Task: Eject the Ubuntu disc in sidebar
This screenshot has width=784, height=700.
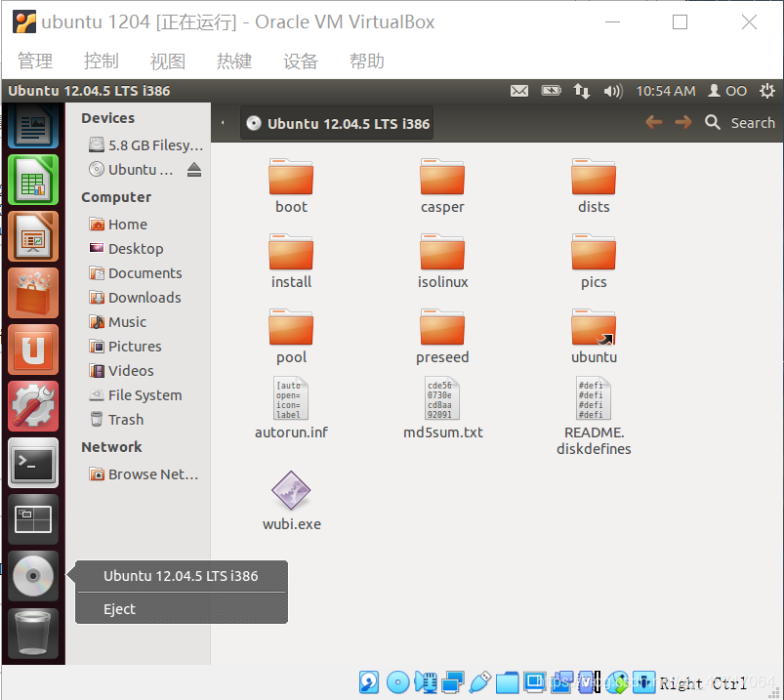Action: [194, 170]
